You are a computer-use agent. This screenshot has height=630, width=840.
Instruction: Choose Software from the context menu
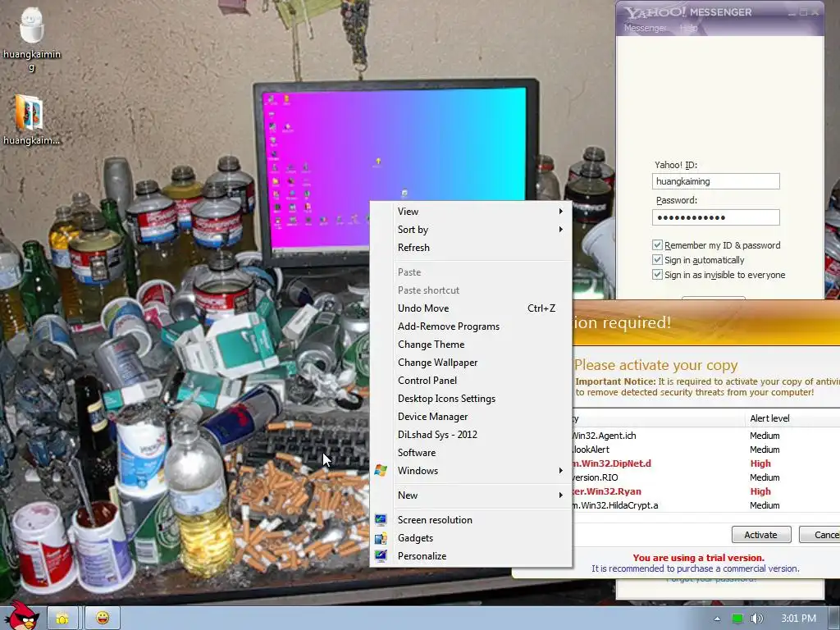coord(470,453)
